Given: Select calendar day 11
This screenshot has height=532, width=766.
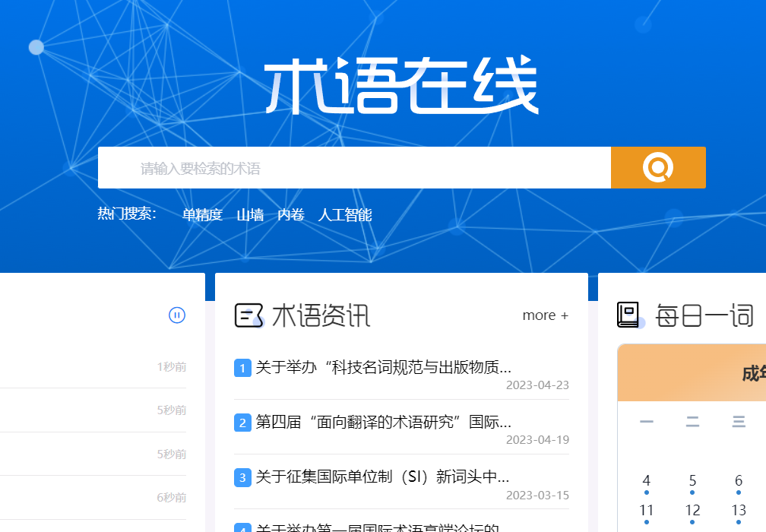Looking at the screenshot, I should 646,511.
